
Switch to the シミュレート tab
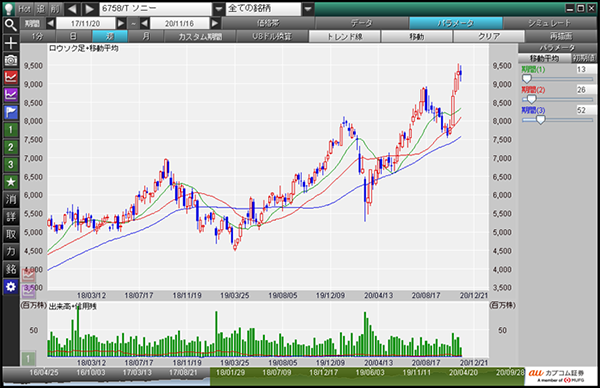tap(549, 23)
